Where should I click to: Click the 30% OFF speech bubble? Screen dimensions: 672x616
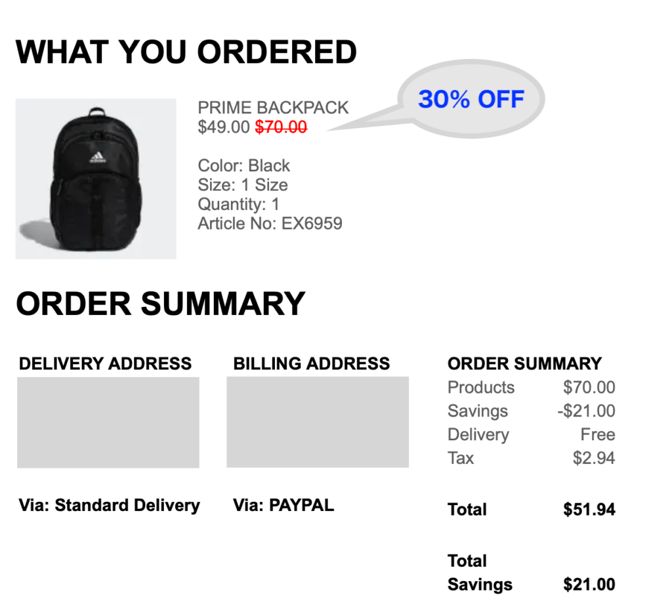pyautogui.click(x=471, y=100)
